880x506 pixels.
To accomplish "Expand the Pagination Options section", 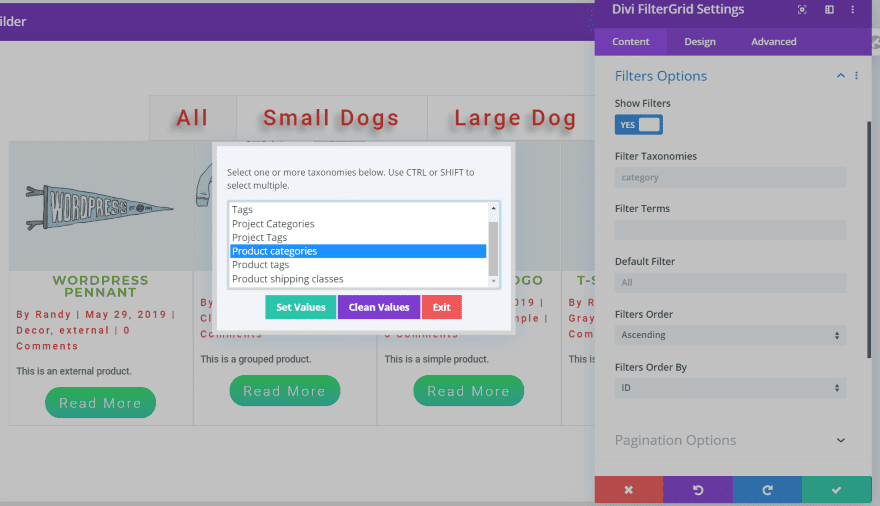I will (x=841, y=440).
